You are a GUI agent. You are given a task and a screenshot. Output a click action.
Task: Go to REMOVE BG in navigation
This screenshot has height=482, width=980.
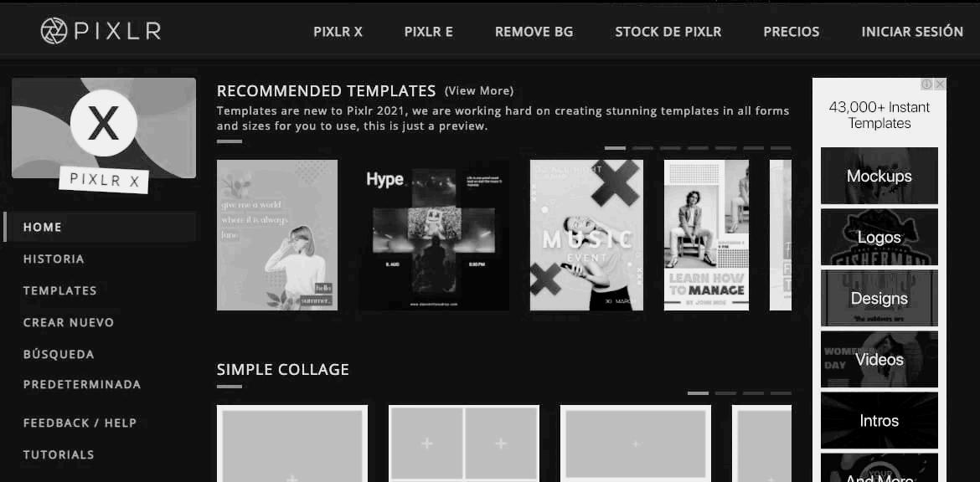[x=534, y=32]
